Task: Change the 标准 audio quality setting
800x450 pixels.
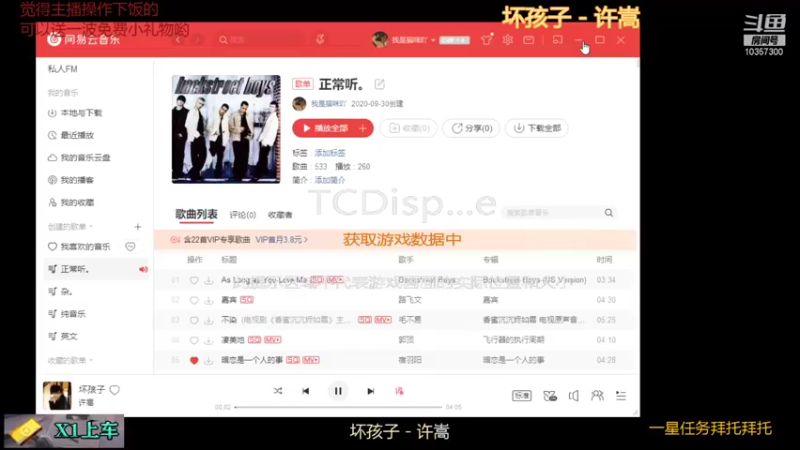Action: [521, 395]
